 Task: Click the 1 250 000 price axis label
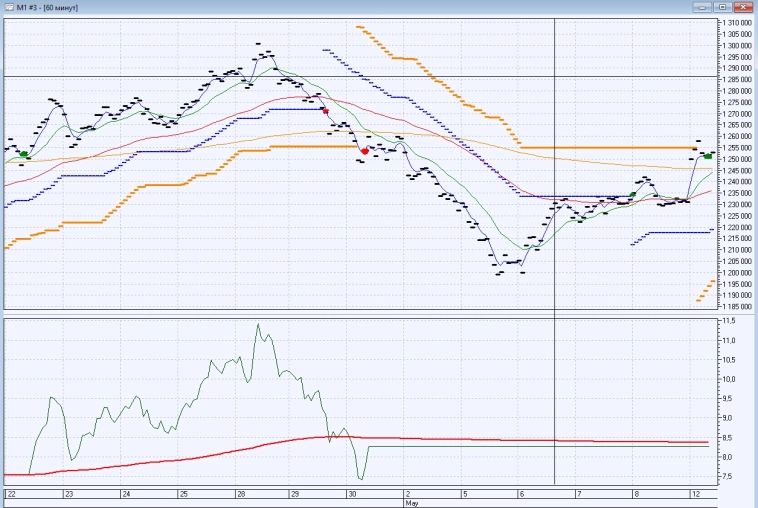(737, 159)
